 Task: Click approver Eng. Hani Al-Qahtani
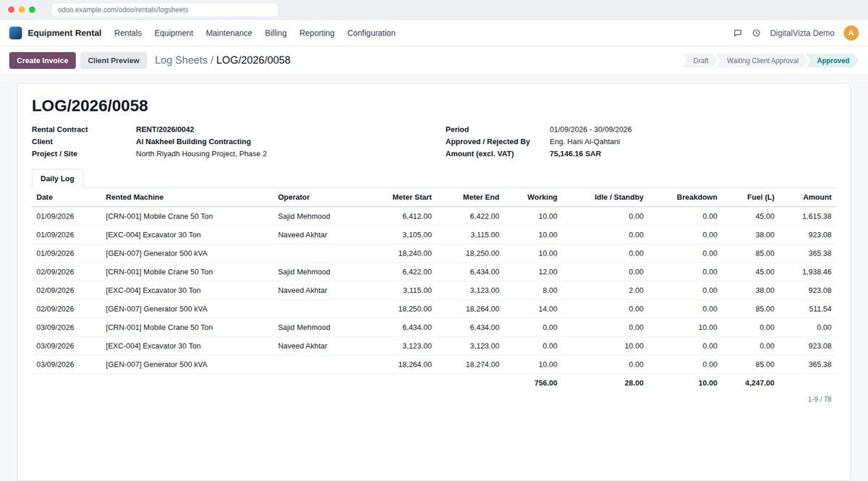pos(584,142)
